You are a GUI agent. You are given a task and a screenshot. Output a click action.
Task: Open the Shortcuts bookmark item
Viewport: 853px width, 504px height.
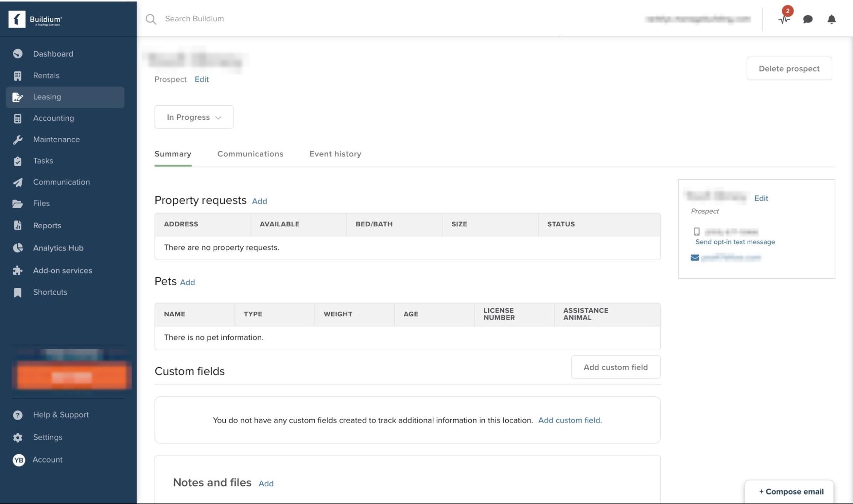pos(17,292)
